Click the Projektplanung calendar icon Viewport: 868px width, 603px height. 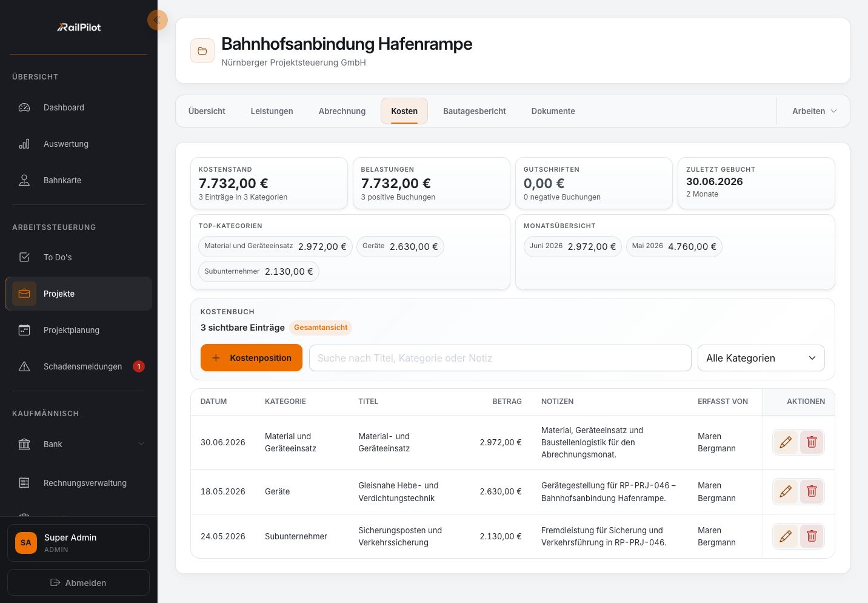pos(24,330)
